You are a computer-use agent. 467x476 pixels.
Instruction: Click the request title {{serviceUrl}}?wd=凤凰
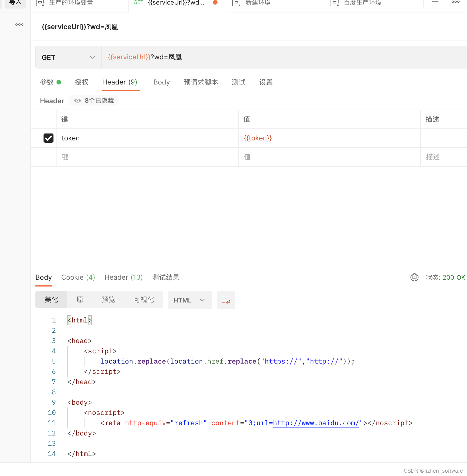pyautogui.click(x=80, y=27)
